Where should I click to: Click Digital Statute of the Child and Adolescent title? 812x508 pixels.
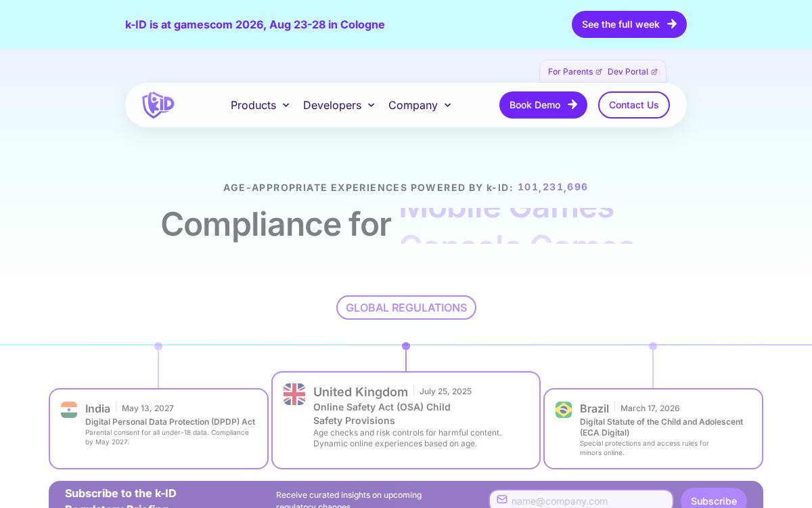click(x=661, y=427)
